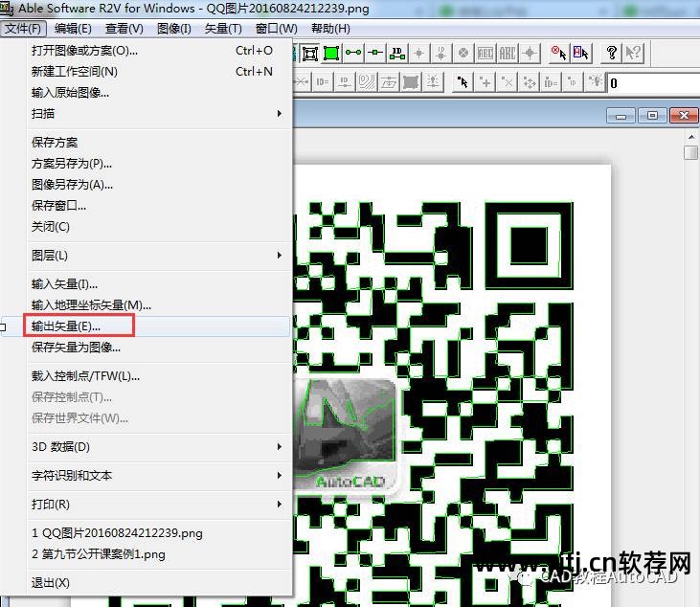Viewport: 700px width, 607px height.
Task: Click the point ID label tool icon
Action: tap(441, 54)
